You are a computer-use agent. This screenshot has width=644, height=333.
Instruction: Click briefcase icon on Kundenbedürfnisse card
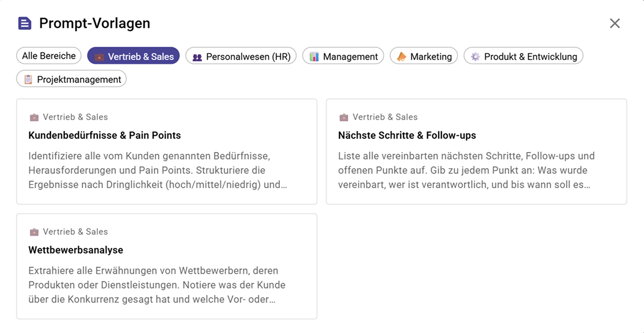tap(34, 117)
